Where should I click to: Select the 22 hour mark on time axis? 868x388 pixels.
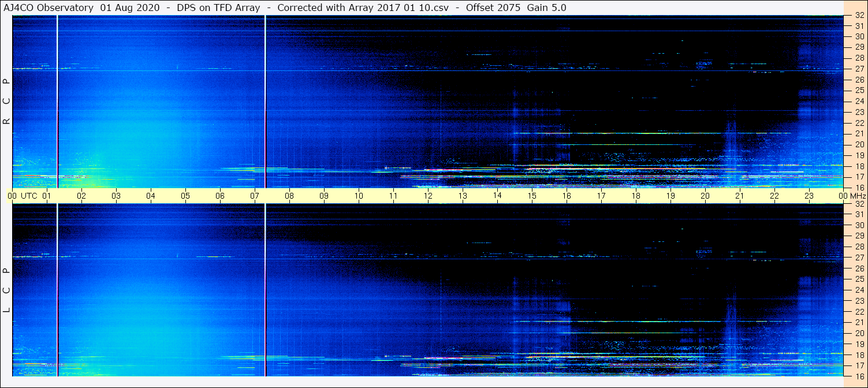click(x=774, y=196)
